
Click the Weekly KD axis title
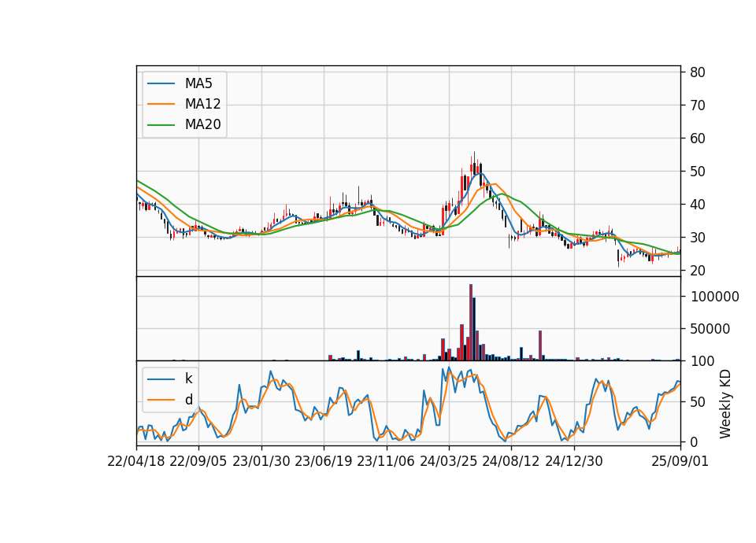[724, 404]
